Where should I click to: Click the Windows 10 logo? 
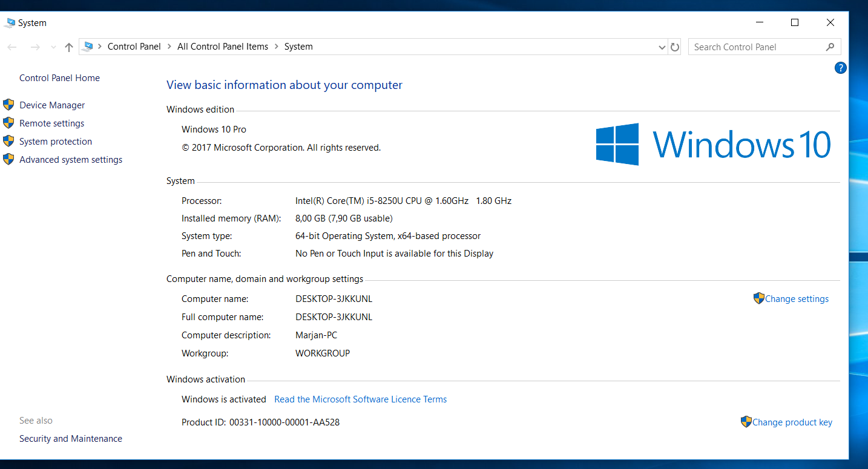coord(714,145)
